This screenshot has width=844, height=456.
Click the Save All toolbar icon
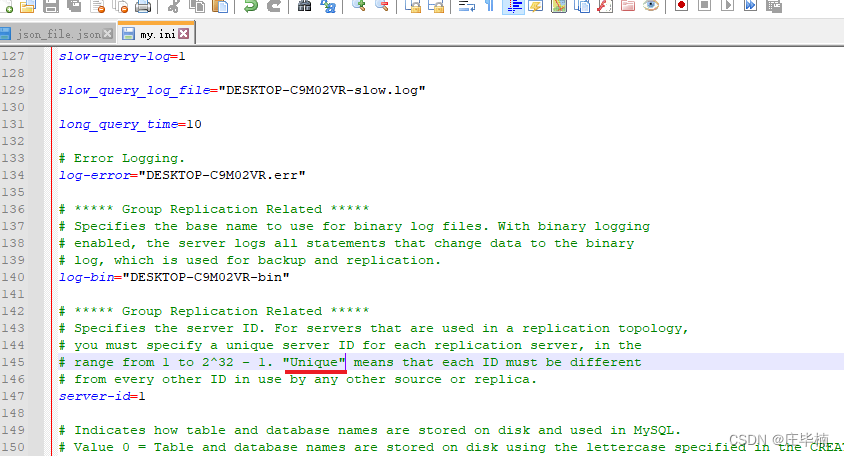(74, 5)
